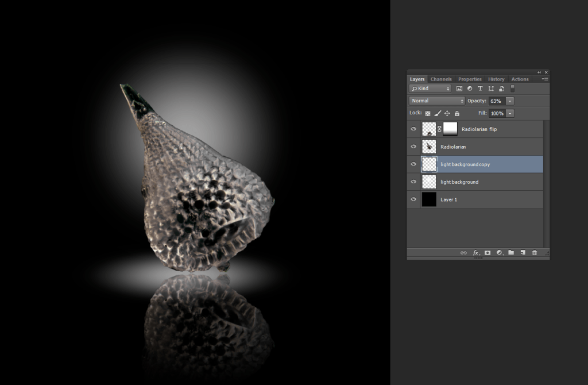Lock image pixels brush icon
Viewport: 588px width, 385px height.
tap(438, 114)
